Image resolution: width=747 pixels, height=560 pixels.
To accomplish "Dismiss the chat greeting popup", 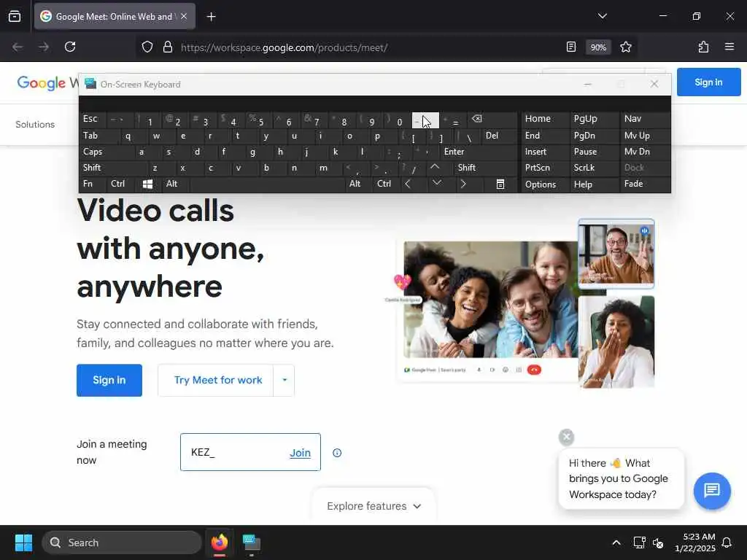I will click(x=566, y=437).
